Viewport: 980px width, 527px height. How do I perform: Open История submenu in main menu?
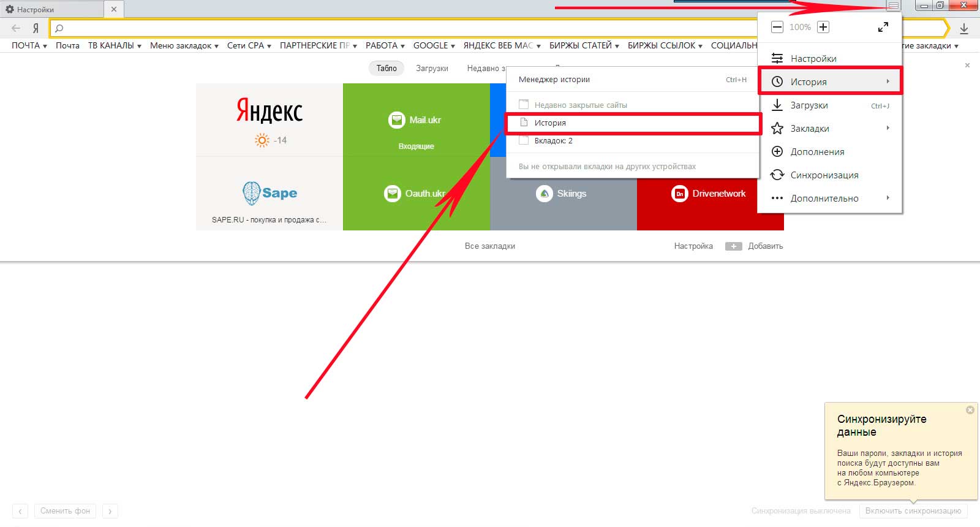click(x=830, y=82)
